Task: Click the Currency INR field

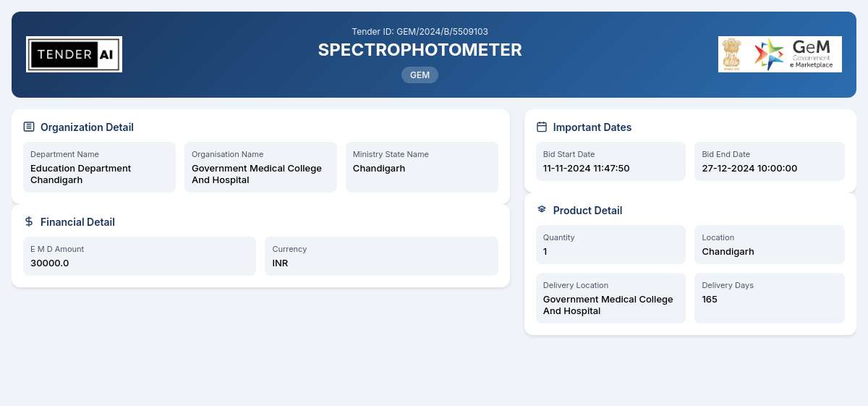Action: [x=381, y=256]
